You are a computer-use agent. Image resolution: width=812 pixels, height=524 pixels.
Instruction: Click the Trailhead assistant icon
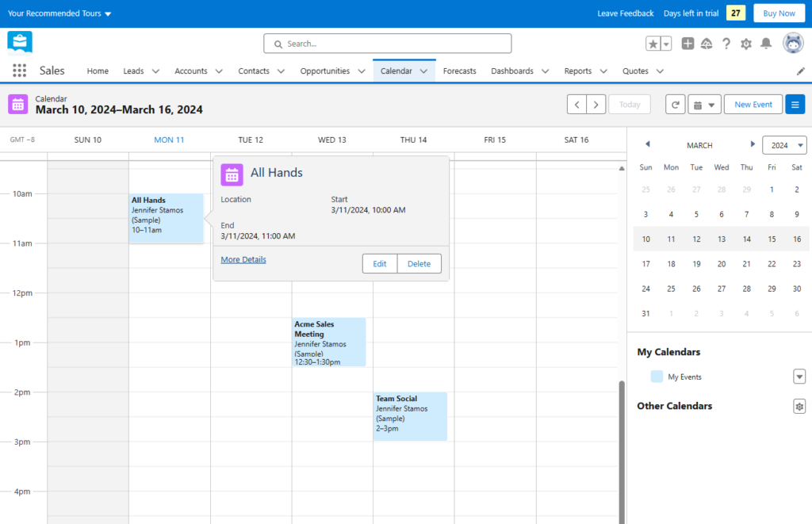707,44
